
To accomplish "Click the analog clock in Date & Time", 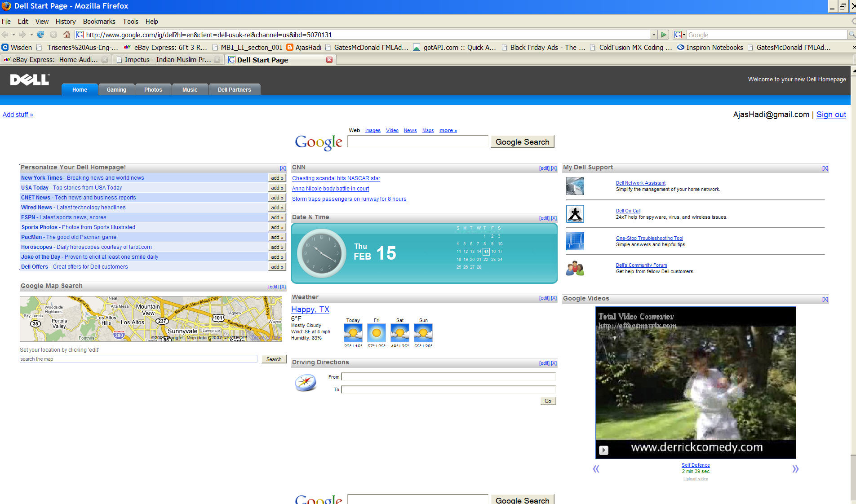I will tap(321, 253).
